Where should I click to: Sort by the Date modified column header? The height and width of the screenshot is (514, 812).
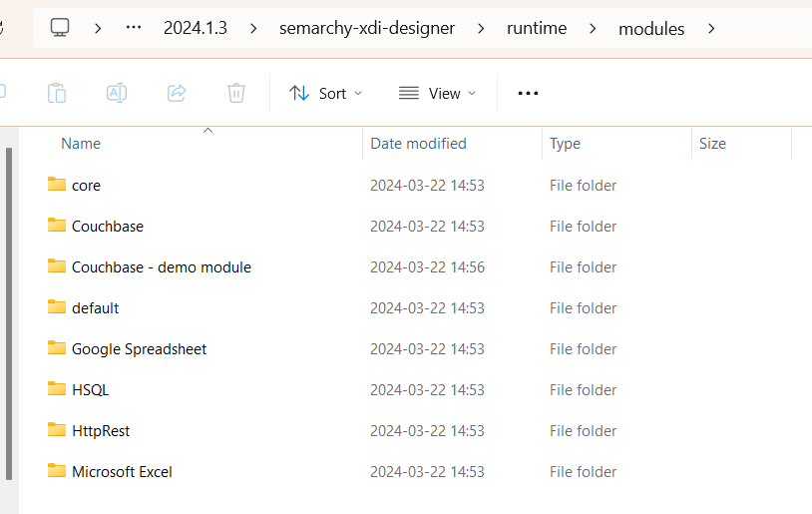pyautogui.click(x=418, y=144)
